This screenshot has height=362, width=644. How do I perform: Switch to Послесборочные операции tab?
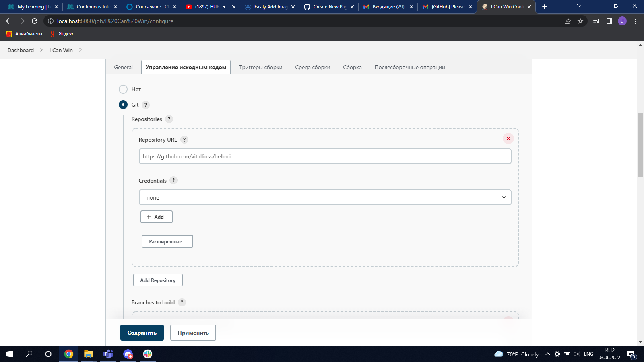(x=410, y=67)
